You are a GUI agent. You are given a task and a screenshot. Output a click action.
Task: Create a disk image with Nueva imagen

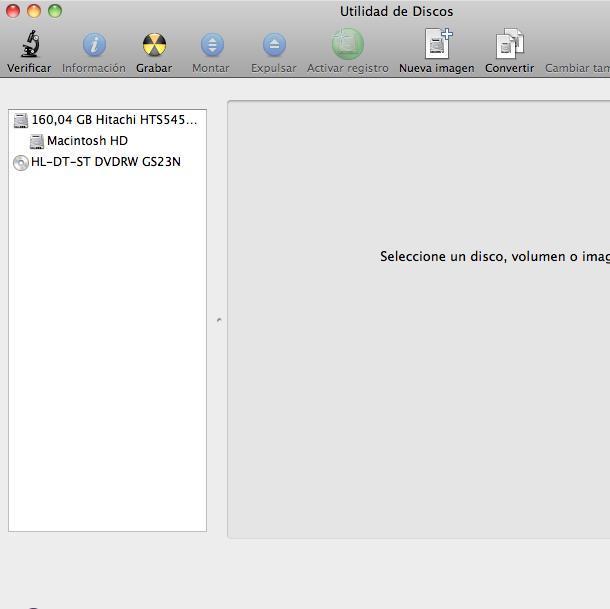[437, 45]
